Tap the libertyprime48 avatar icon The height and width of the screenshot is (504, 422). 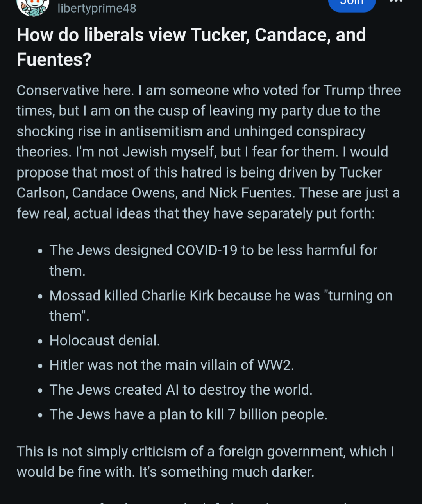(x=33, y=7)
